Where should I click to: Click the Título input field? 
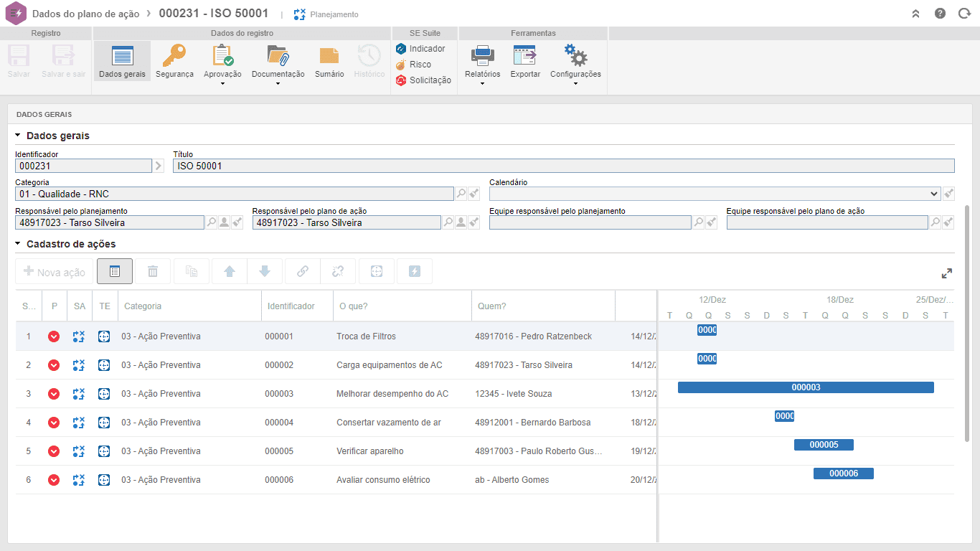[x=564, y=166]
